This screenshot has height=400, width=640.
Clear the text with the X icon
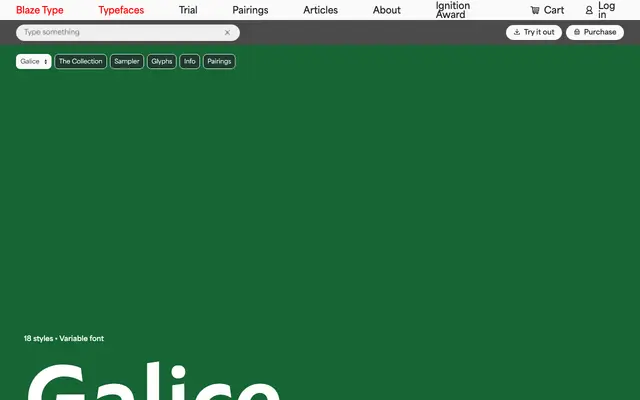point(227,33)
